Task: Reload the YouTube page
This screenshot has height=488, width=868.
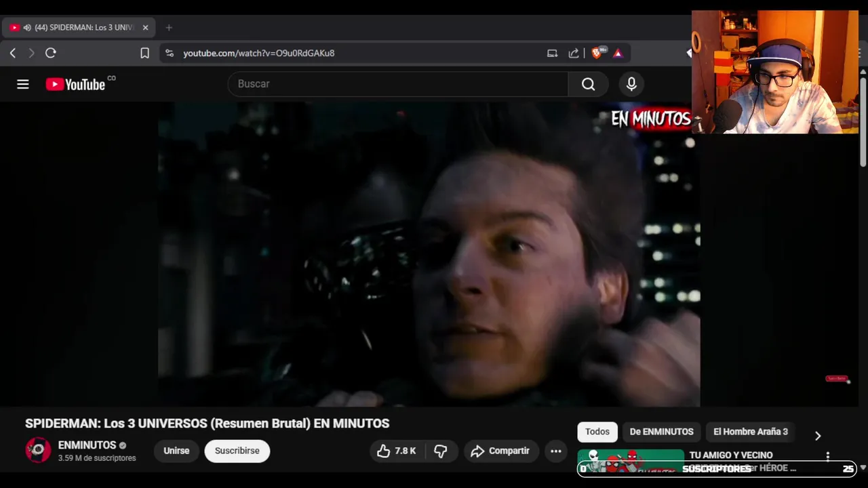Action: (51, 53)
